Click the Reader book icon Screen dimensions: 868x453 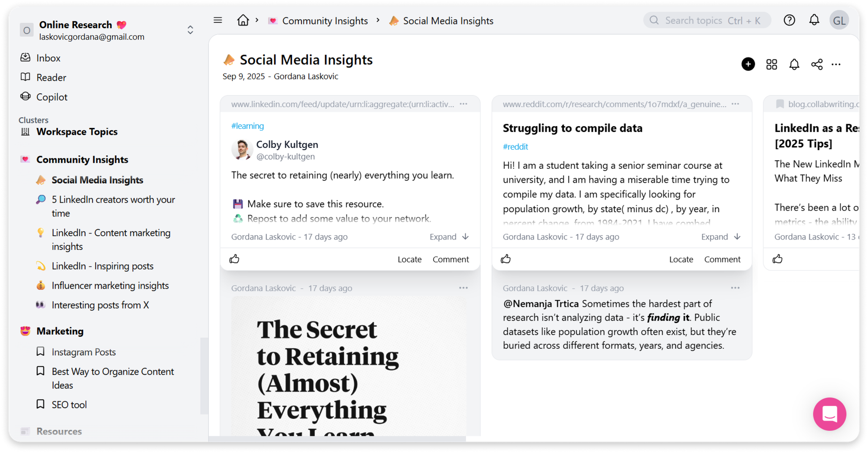[26, 77]
